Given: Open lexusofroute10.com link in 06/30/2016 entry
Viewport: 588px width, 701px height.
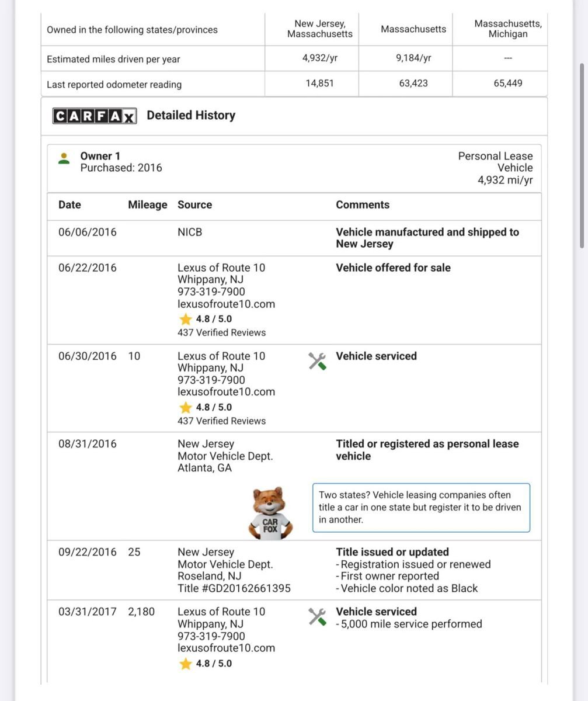Looking at the screenshot, I should (x=226, y=392).
